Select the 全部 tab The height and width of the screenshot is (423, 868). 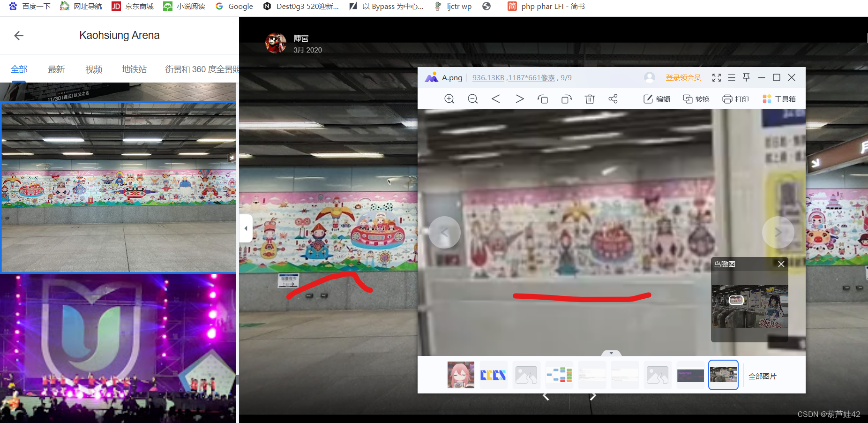click(19, 69)
